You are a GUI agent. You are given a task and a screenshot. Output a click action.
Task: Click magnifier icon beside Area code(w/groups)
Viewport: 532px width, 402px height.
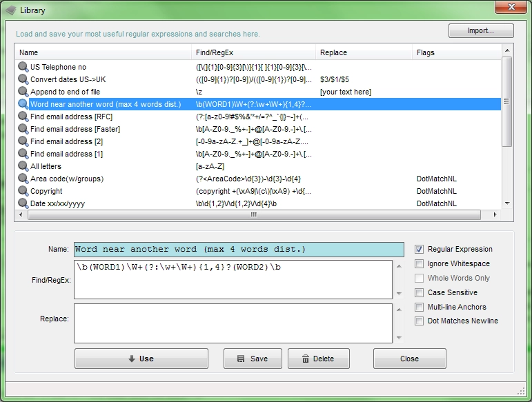coord(23,179)
